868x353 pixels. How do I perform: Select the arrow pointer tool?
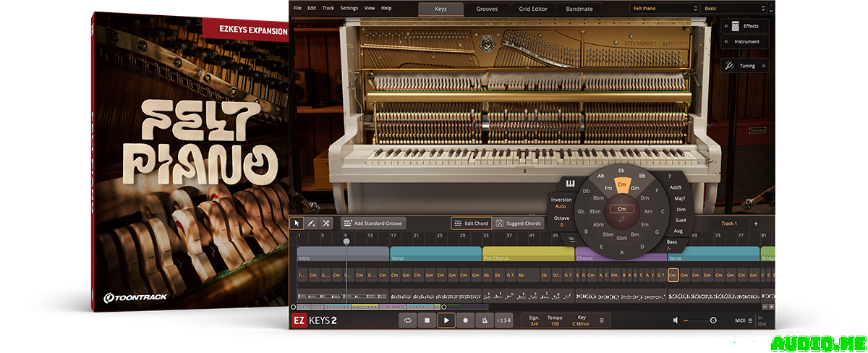pos(297,224)
